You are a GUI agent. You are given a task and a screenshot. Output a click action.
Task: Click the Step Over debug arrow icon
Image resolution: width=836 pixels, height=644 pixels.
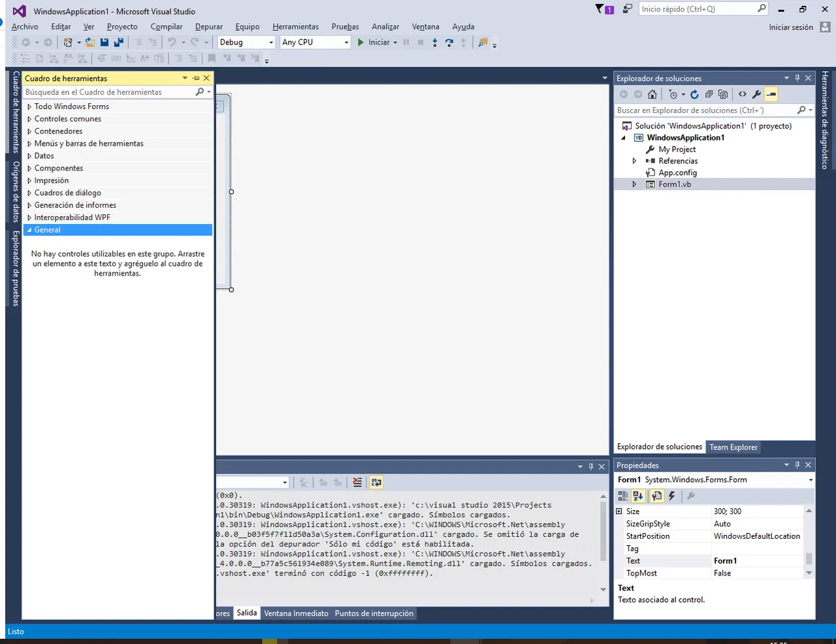[449, 42]
